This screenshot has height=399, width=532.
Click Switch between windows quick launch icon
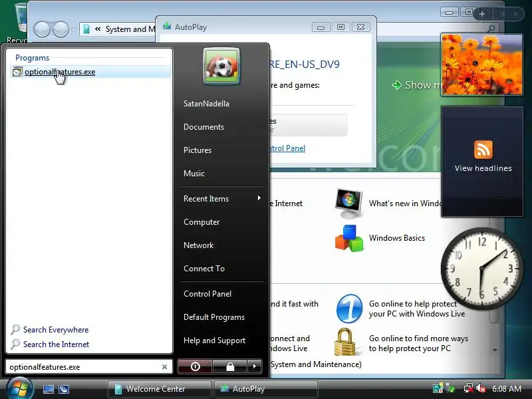(64, 389)
